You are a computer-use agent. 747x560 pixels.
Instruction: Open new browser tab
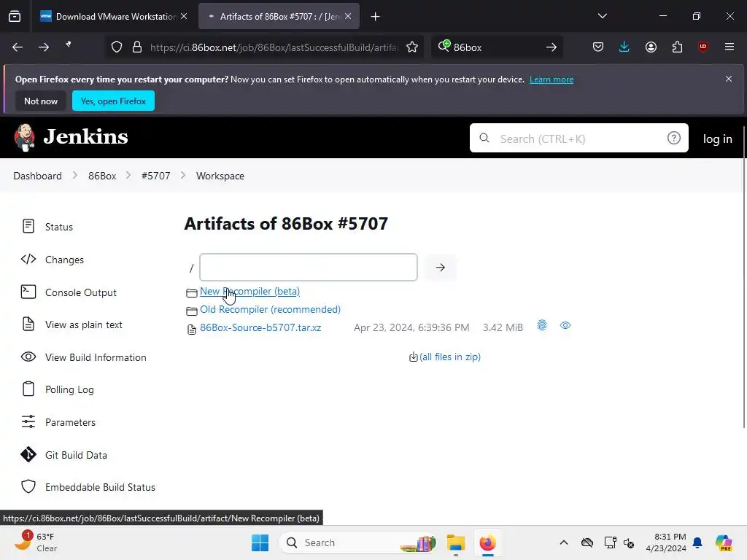[x=376, y=17]
